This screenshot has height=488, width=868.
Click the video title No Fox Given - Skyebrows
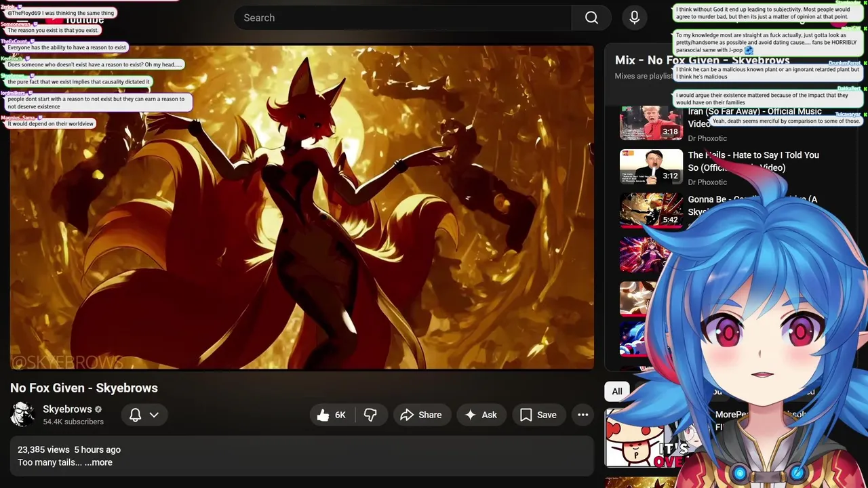point(84,388)
